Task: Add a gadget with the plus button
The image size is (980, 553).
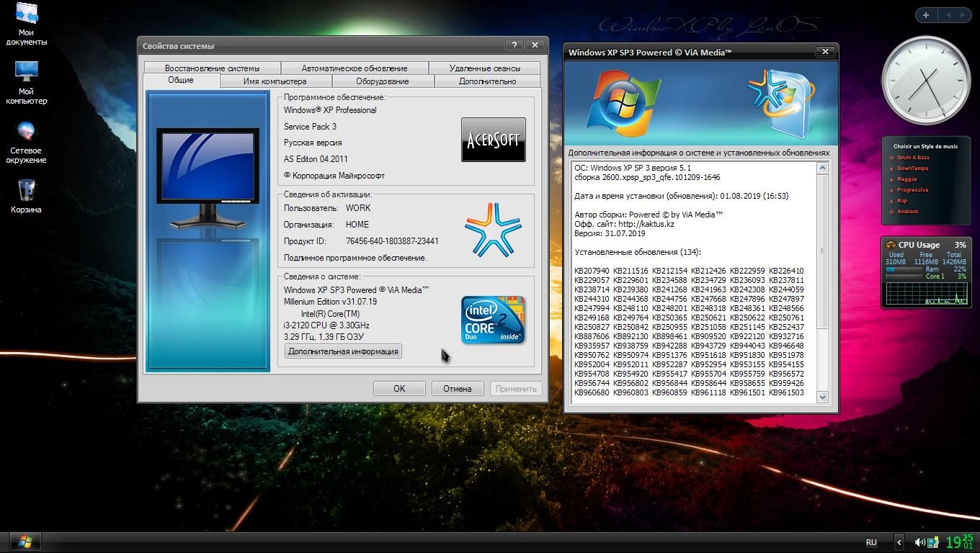Action: pos(926,14)
